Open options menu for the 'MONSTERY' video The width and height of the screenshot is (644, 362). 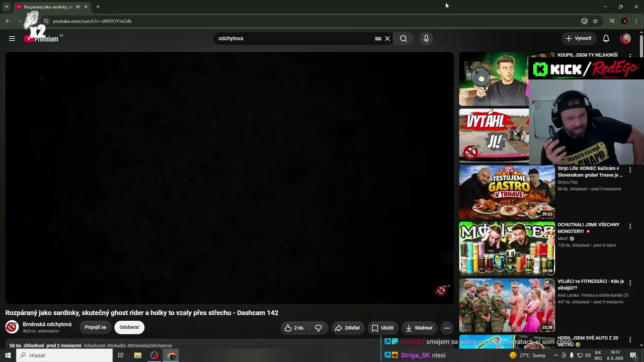[x=630, y=227]
